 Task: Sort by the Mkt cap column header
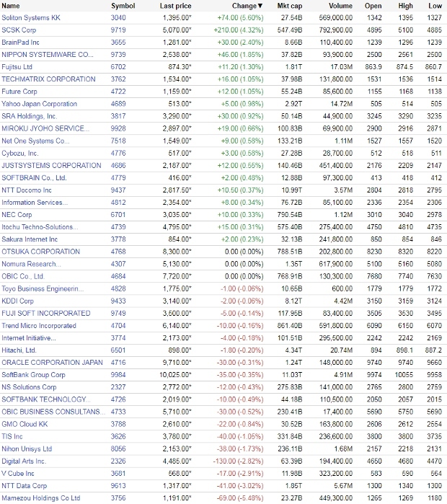point(290,6)
